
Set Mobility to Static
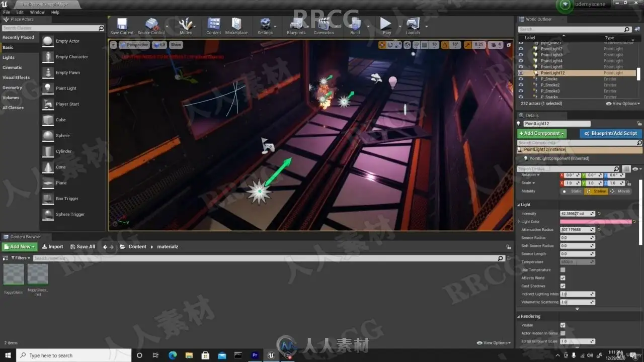point(573,191)
